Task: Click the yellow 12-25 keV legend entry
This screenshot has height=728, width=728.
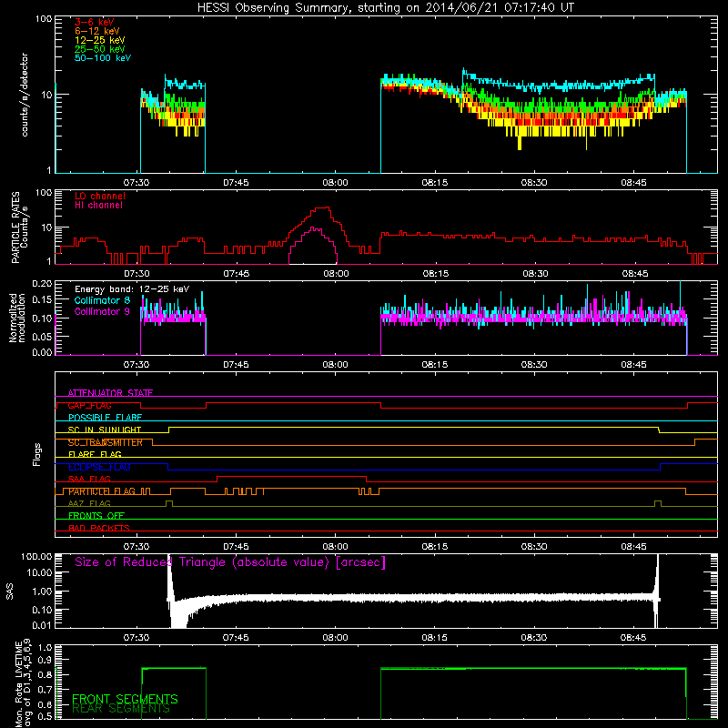Action: click(100, 40)
